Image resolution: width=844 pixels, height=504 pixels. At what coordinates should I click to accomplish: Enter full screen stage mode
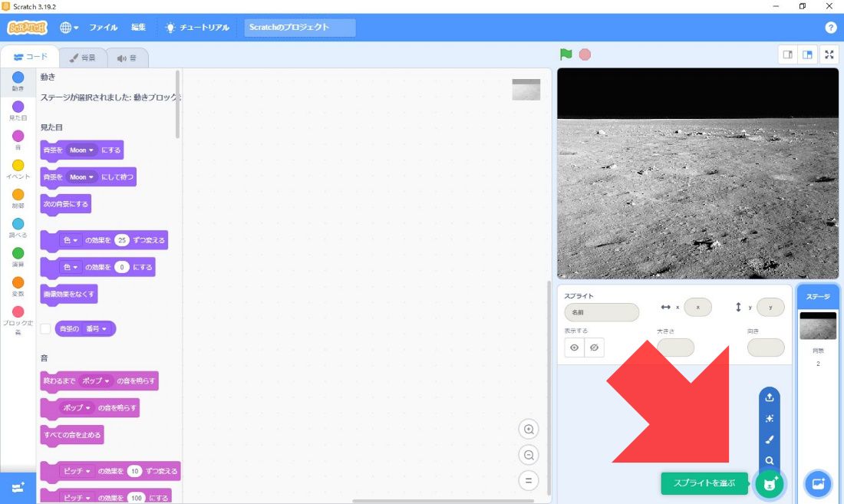coord(829,54)
